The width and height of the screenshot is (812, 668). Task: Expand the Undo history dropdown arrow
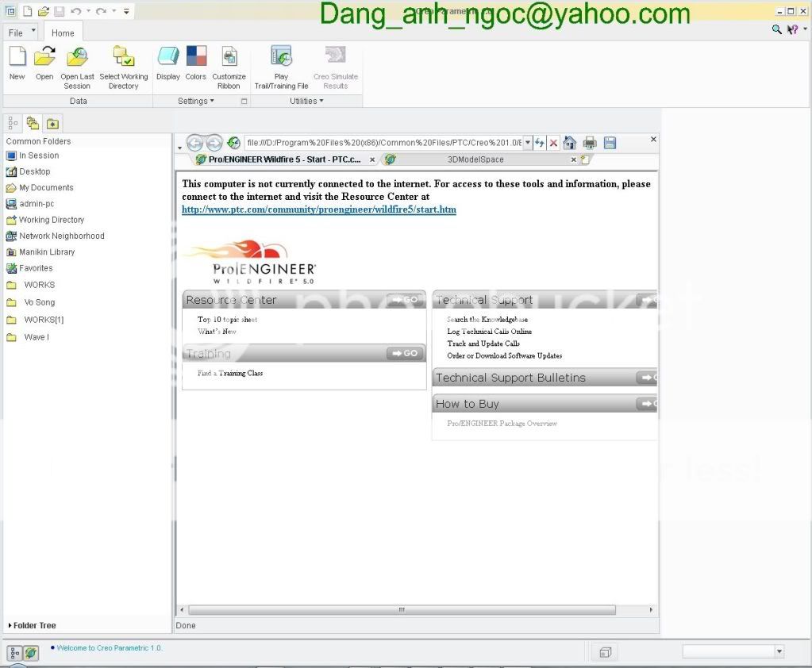[88, 11]
